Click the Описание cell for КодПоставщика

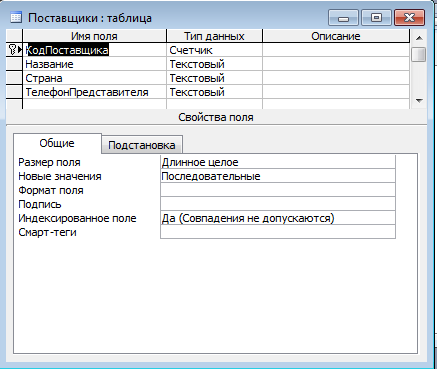tap(336, 50)
